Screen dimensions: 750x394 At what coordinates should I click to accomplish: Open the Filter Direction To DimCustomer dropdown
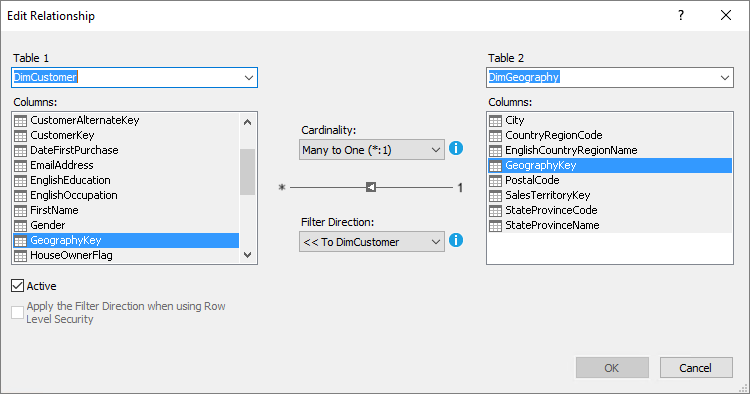[x=372, y=241]
